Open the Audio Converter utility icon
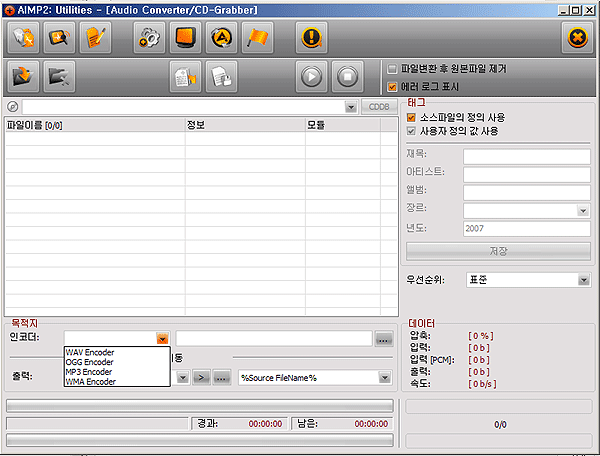The image size is (600, 456). (23, 37)
